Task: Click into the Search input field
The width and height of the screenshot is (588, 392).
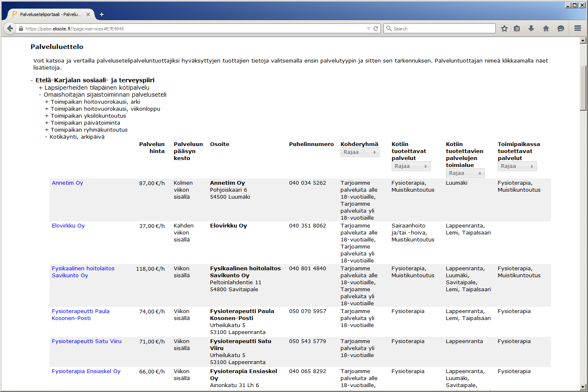Action: coord(440,28)
